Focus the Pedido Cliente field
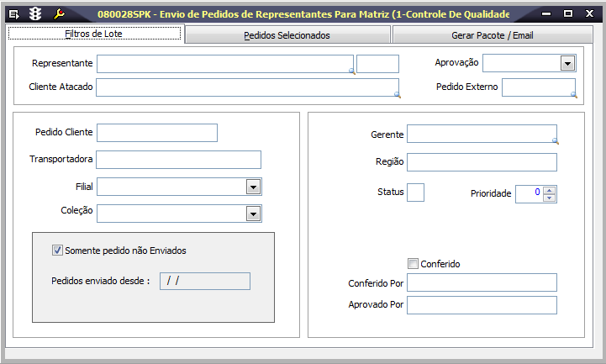Image resolution: width=606 pixels, height=364 pixels. pyautogui.click(x=157, y=133)
